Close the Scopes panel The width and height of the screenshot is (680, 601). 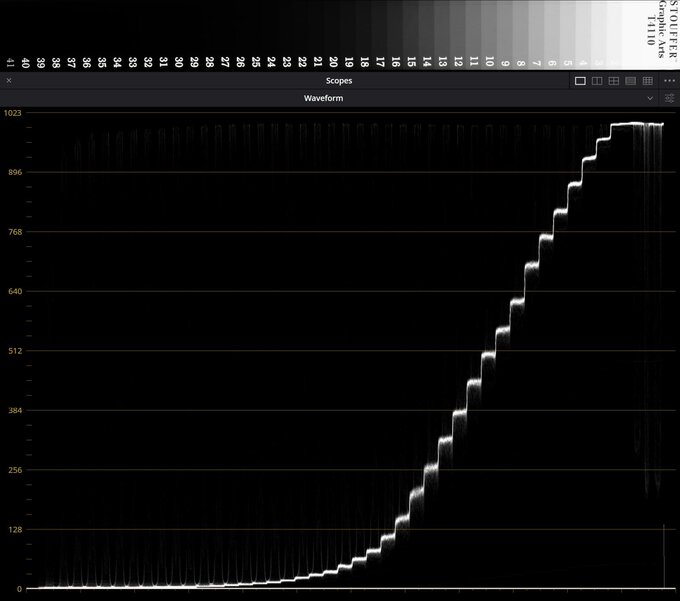(x=9, y=81)
